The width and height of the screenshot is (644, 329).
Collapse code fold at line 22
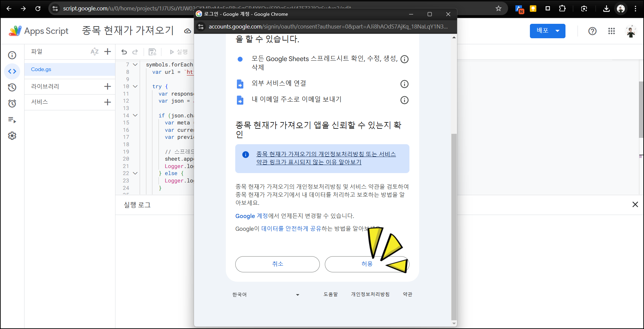tap(135, 173)
